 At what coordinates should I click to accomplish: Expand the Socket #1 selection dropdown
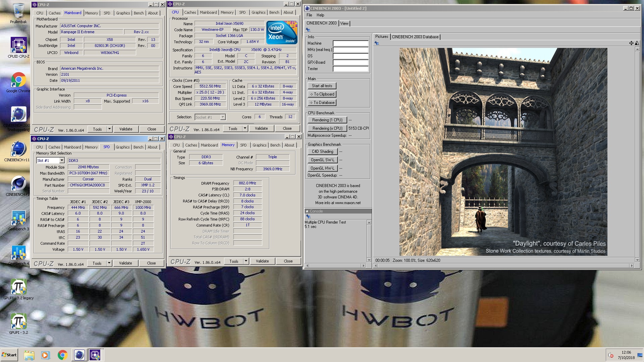(223, 117)
